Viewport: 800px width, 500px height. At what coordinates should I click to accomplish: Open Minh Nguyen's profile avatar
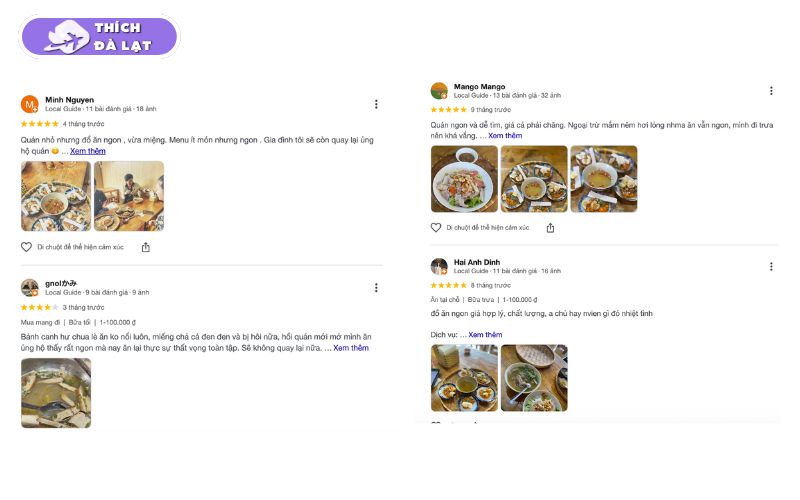30,104
